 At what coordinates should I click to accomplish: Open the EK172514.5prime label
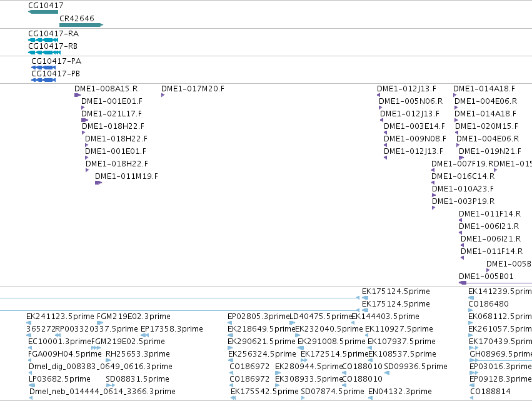pyautogui.click(x=334, y=354)
